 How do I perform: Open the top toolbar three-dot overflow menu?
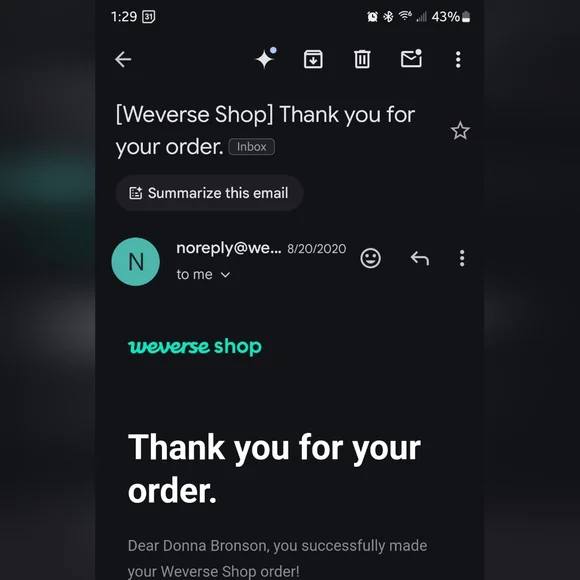point(458,59)
